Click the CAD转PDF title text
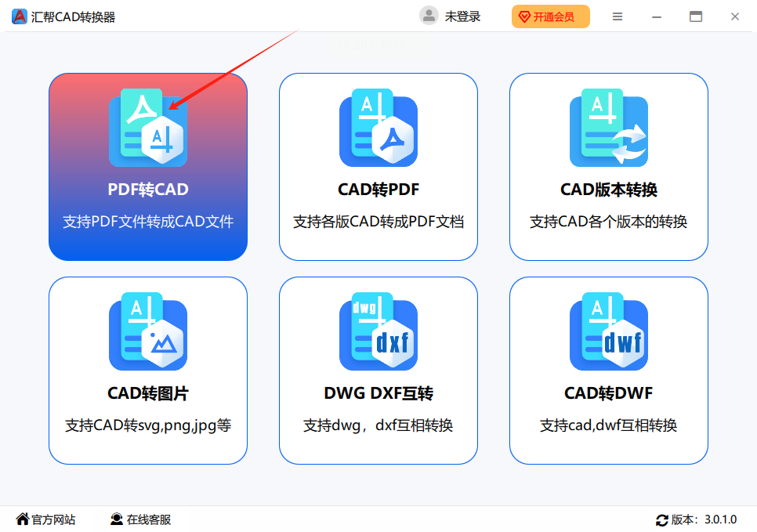The width and height of the screenshot is (757, 532). pos(378,190)
